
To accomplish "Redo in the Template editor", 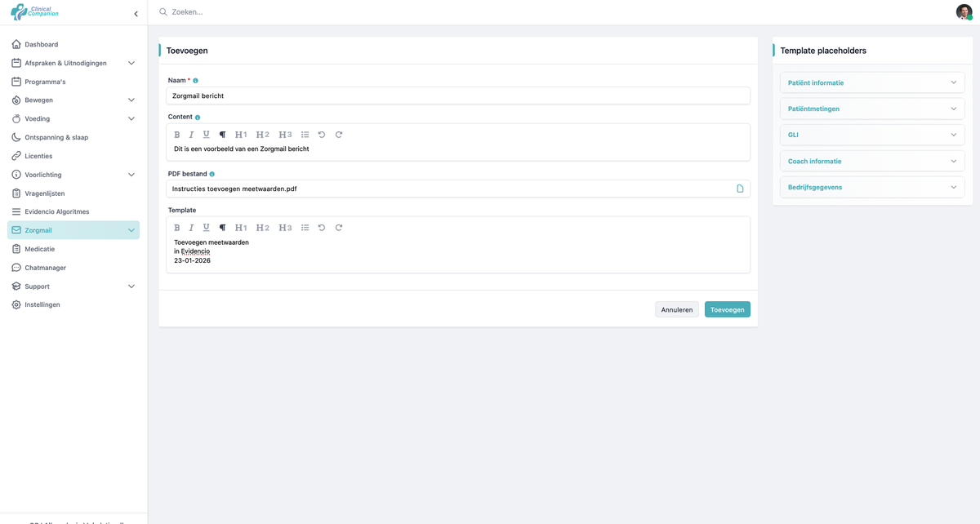I will (x=339, y=228).
